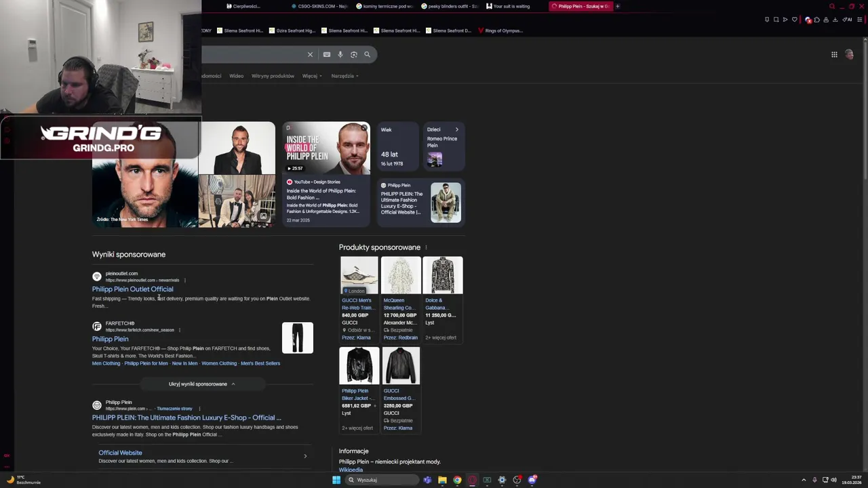Image resolution: width=868 pixels, height=488 pixels.
Task: Open the Men Clothing sitelink
Action: (106, 363)
